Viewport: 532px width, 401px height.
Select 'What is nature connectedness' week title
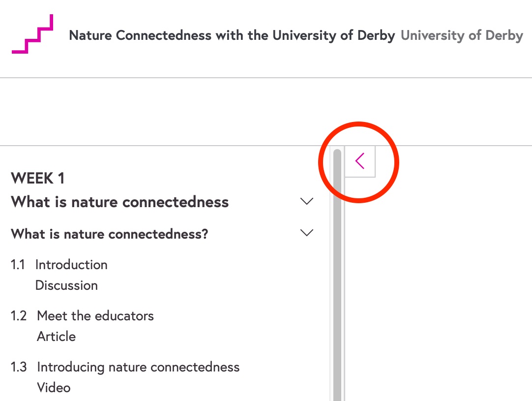point(120,202)
